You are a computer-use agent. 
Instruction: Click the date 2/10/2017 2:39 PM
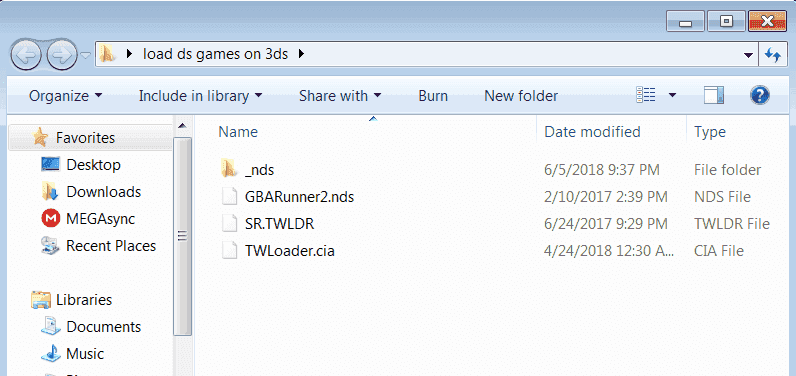coord(606,197)
